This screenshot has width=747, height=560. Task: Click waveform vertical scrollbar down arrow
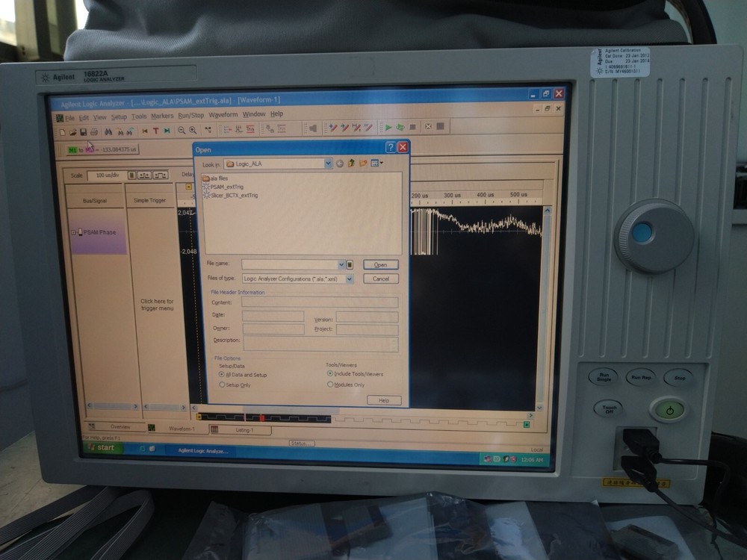click(x=539, y=408)
